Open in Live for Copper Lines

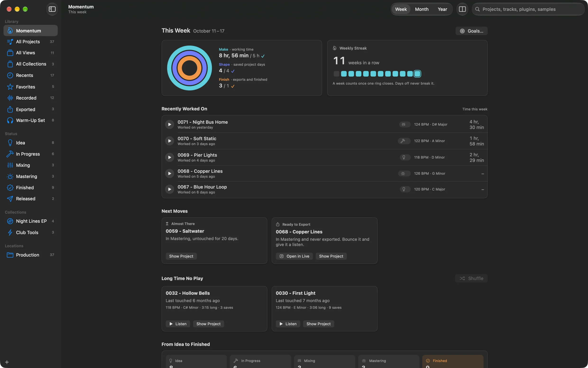(294, 256)
